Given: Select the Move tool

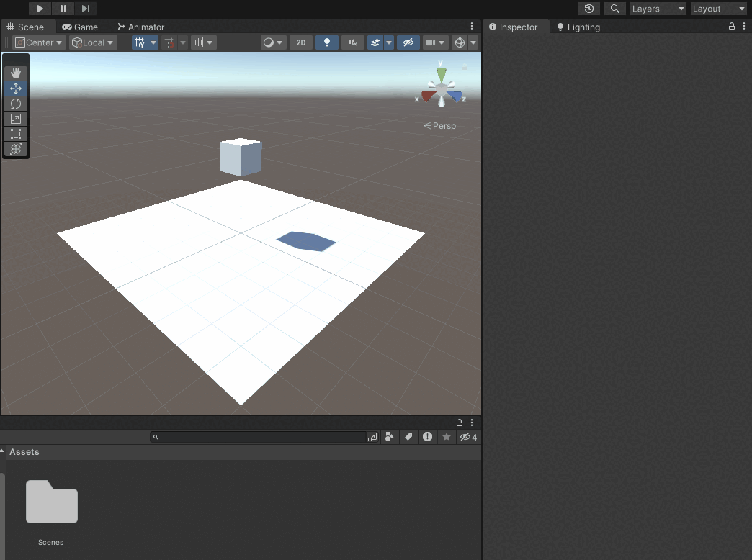Looking at the screenshot, I should point(16,89).
